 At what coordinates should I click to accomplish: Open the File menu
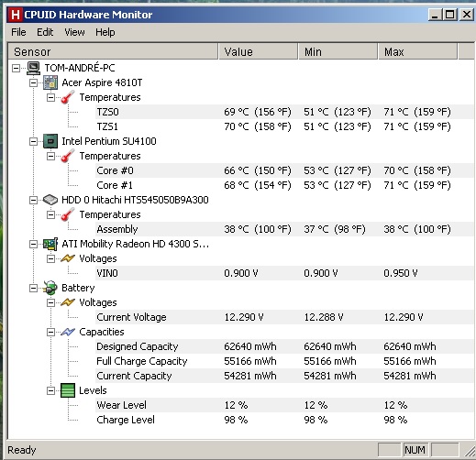[18, 32]
